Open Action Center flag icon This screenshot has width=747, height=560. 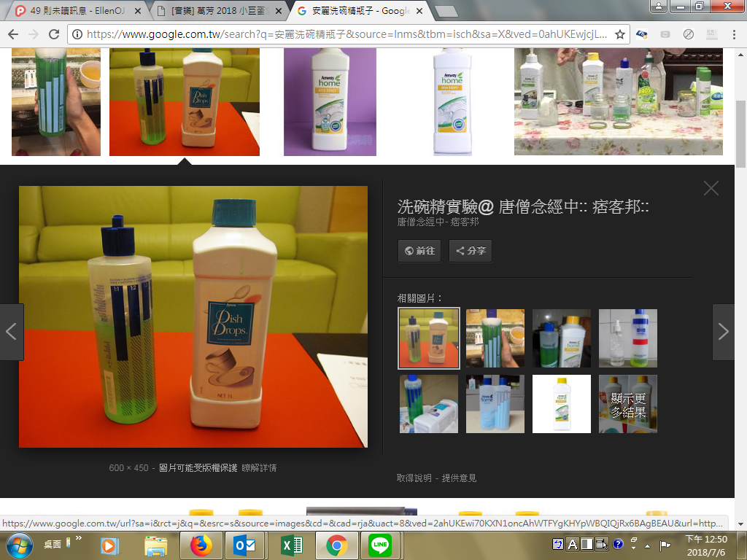point(665,545)
